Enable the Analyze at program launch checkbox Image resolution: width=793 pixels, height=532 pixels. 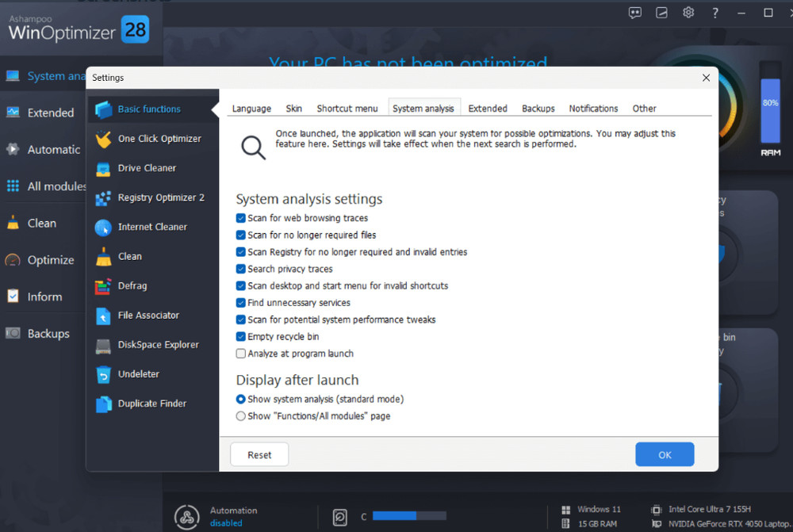pyautogui.click(x=240, y=354)
